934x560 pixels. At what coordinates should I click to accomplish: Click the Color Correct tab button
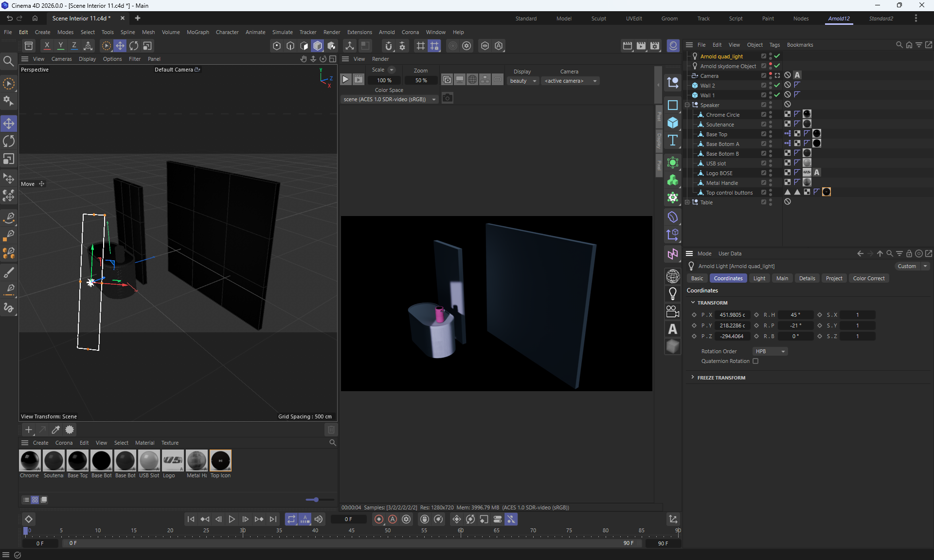(868, 278)
